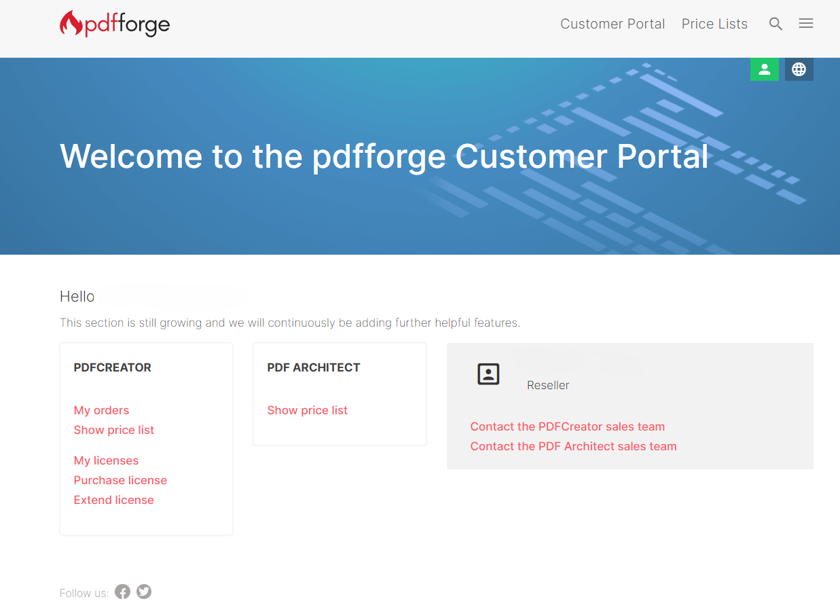Image resolution: width=840 pixels, height=616 pixels.
Task: Open the Customer Portal menu item
Action: [613, 23]
